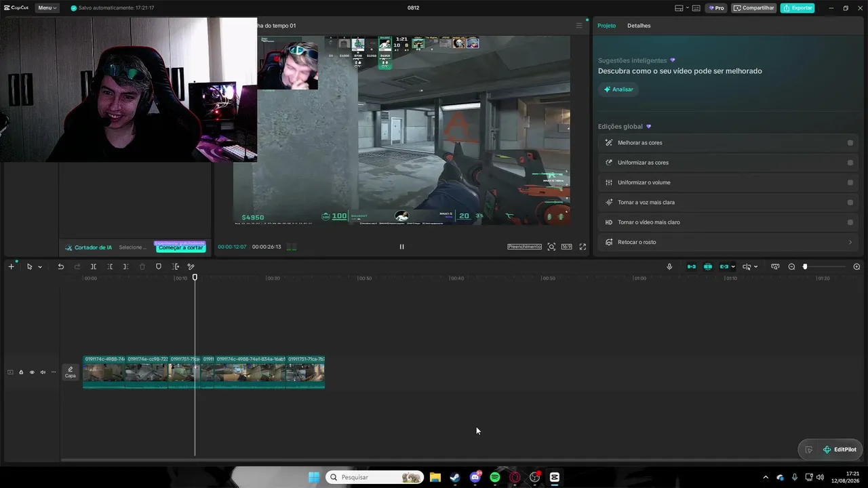This screenshot has height=488, width=868.
Task: Open the Menu dropdown
Action: pyautogui.click(x=47, y=8)
